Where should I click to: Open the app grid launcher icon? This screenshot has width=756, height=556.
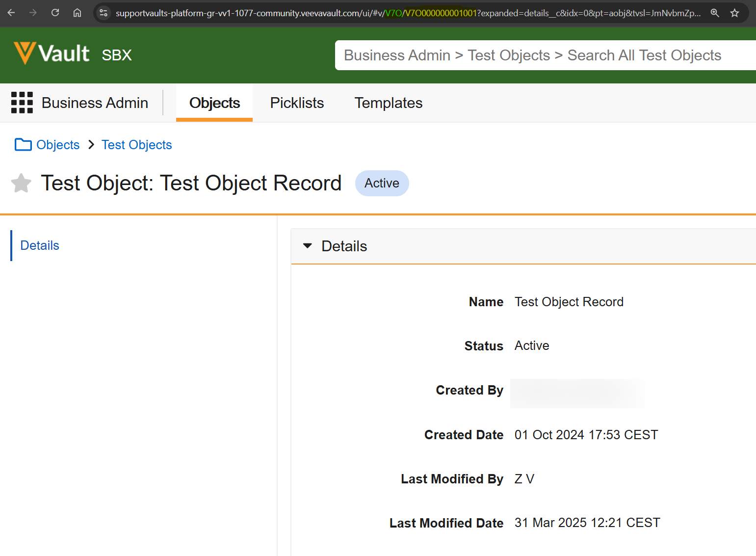pyautogui.click(x=22, y=103)
